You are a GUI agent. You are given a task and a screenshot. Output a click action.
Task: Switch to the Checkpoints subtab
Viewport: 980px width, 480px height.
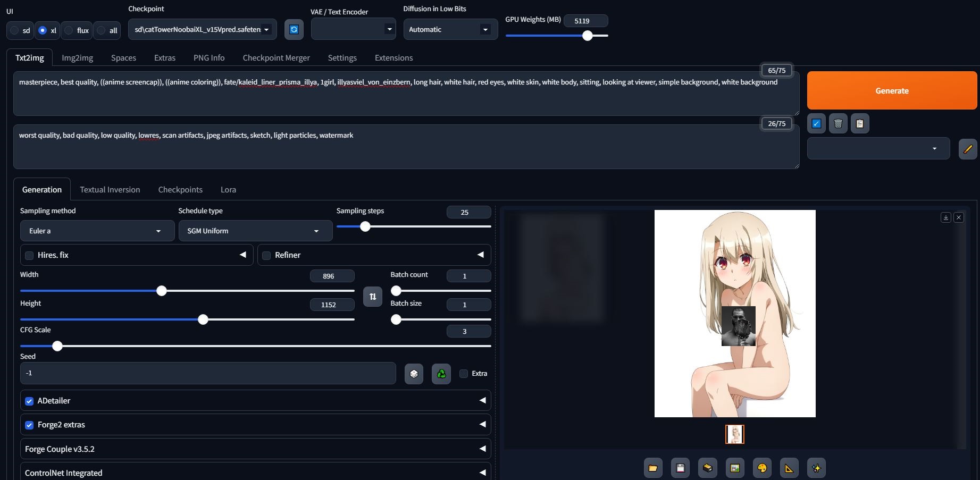180,190
